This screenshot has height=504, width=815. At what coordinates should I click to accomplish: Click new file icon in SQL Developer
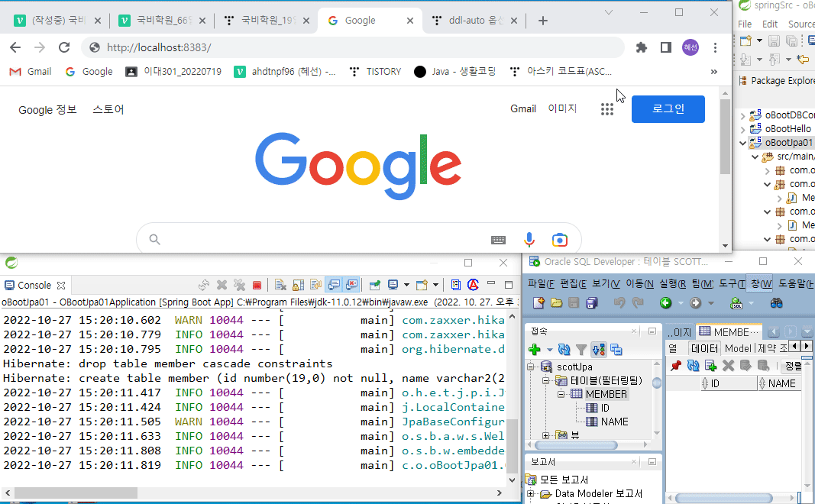[x=538, y=303]
